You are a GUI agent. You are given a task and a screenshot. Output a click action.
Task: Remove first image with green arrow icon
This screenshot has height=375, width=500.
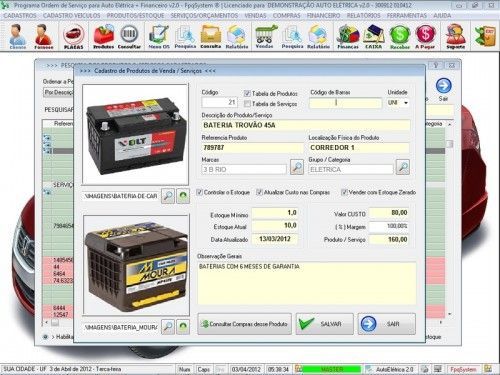pos(183,196)
